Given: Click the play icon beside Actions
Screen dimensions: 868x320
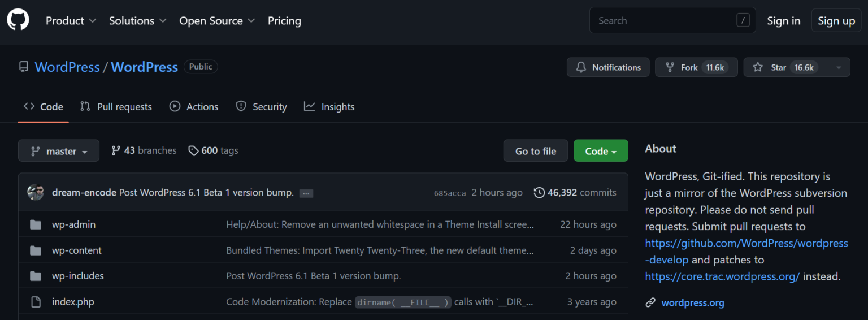Looking at the screenshot, I should (175, 106).
